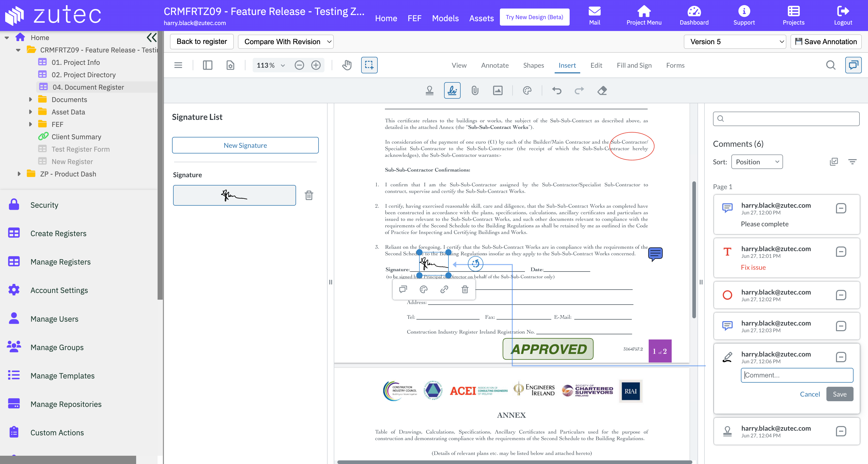
Task: Click the paperclip attachment tool
Action: [475, 90]
